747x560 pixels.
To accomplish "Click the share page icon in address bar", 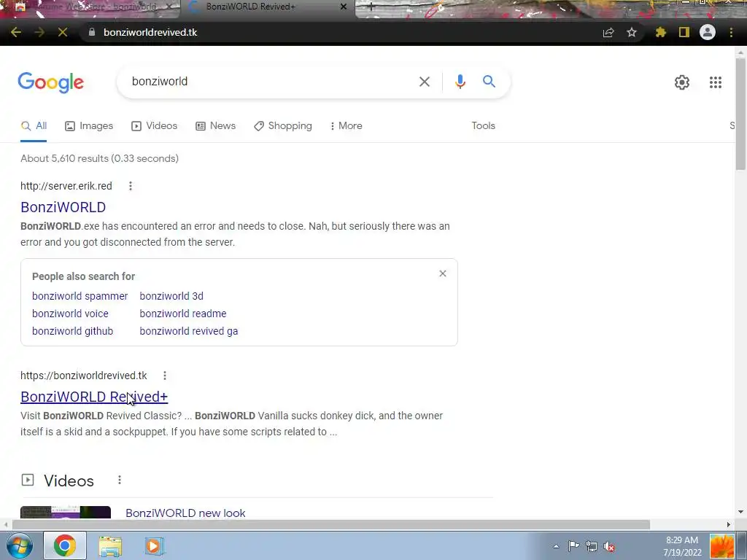I will [608, 32].
